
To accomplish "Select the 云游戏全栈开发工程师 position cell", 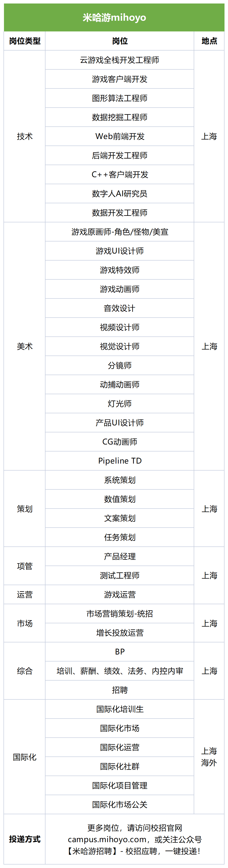I will (120, 60).
